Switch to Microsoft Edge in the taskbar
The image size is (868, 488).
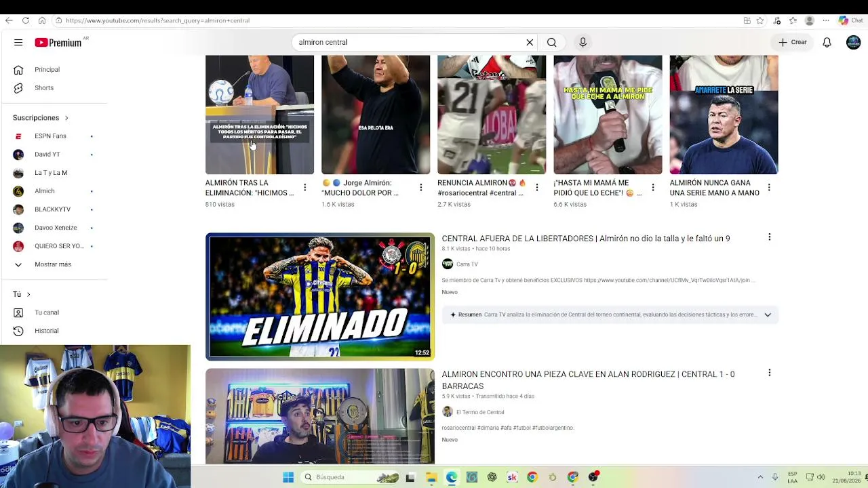(452, 477)
